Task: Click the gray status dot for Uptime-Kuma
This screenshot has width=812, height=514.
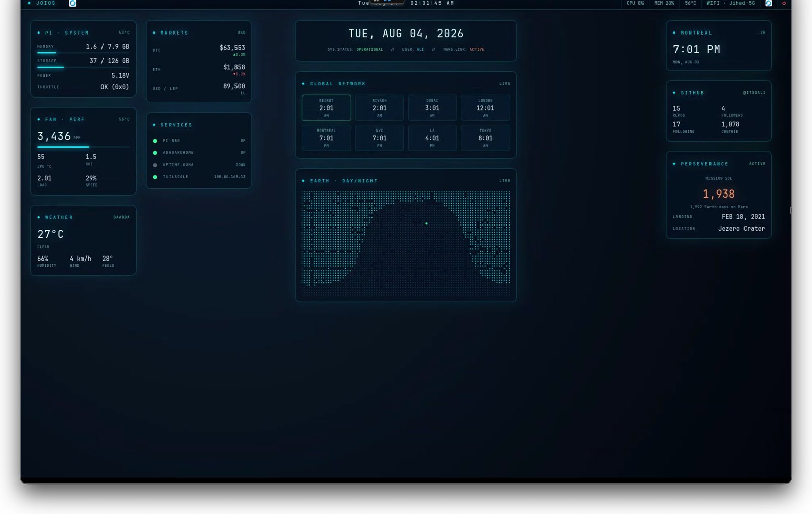Action: point(155,165)
